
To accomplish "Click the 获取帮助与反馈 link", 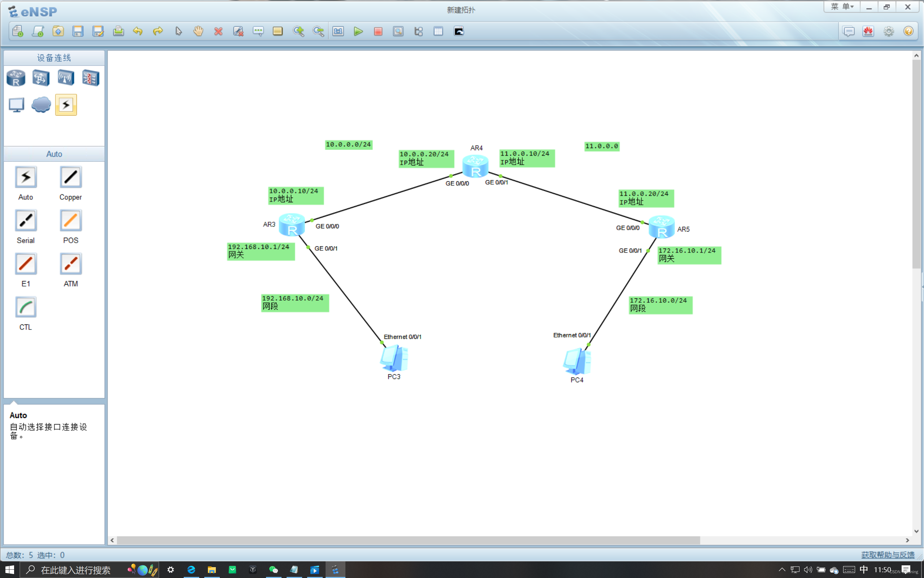I will (x=888, y=555).
